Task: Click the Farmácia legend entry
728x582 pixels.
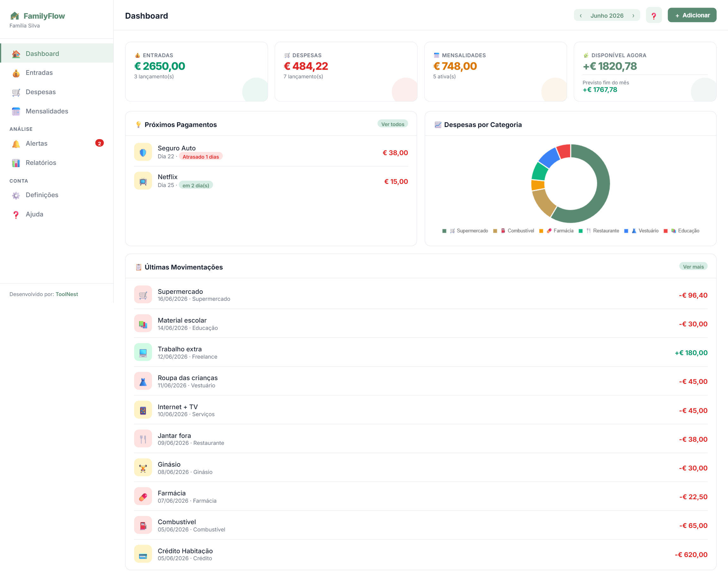Action: (556, 231)
